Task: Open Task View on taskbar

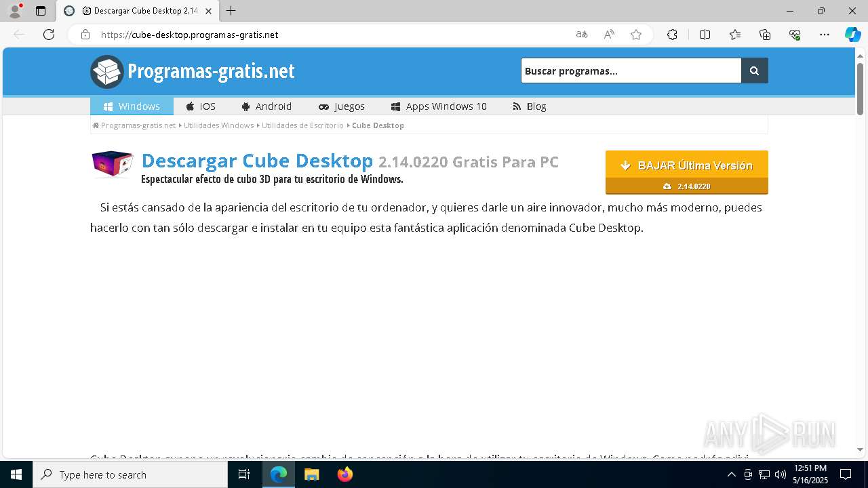Action: click(244, 474)
